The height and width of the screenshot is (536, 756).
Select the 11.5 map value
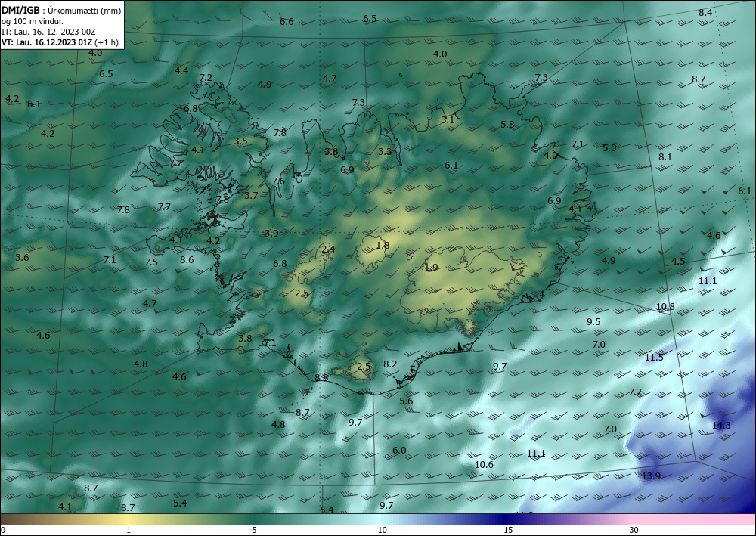[654, 357]
